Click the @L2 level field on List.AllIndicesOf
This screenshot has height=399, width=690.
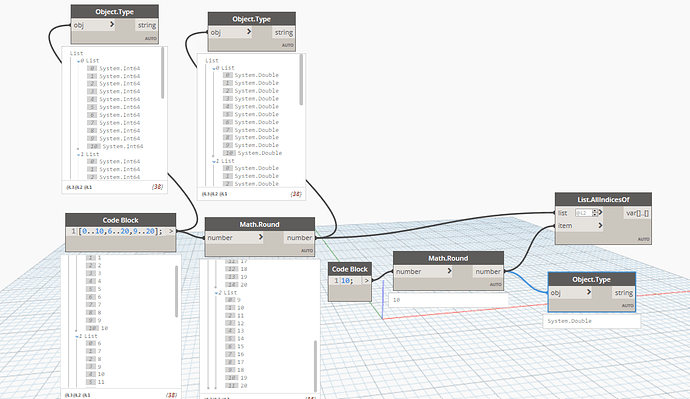point(584,213)
